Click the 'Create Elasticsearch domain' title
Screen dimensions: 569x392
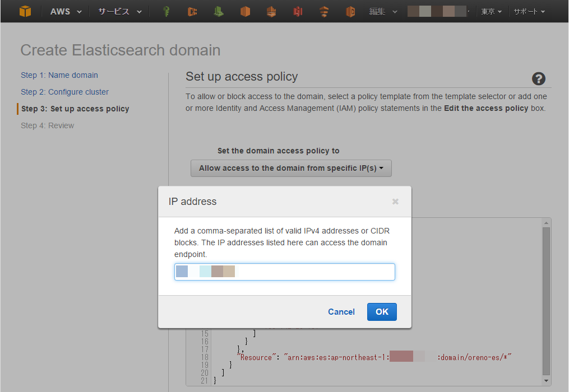121,50
